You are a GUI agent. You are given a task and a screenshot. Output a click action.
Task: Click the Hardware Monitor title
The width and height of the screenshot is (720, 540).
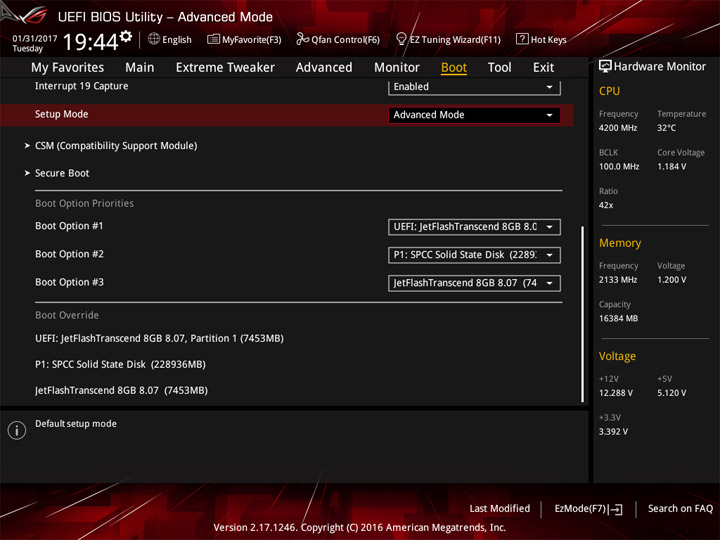pyautogui.click(x=660, y=67)
